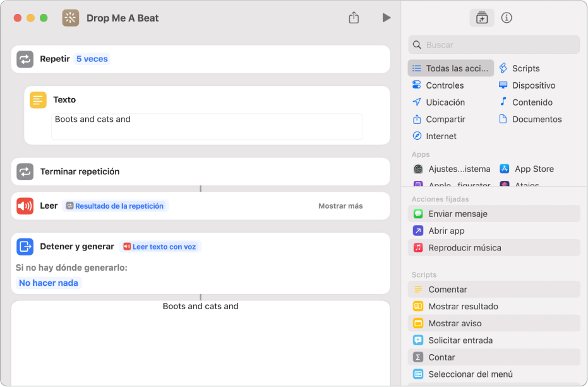Open the Ubicación category
This screenshot has width=588, height=387.
(438, 102)
